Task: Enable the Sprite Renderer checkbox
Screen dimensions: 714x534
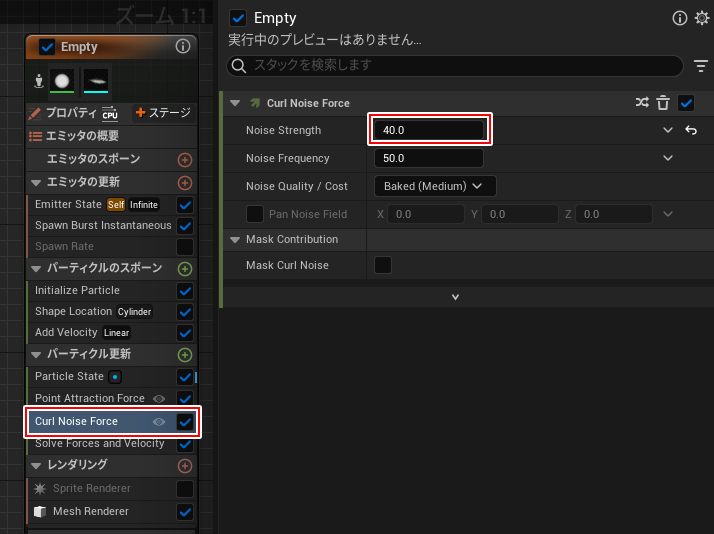Action: pyautogui.click(x=185, y=489)
